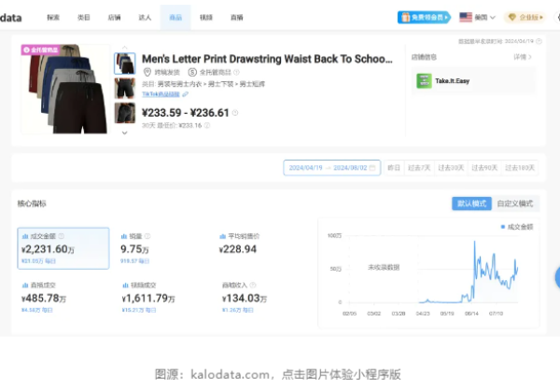Click the kalodata logo
Image resolution: width=560 pixels, height=392 pixels.
tap(10, 18)
